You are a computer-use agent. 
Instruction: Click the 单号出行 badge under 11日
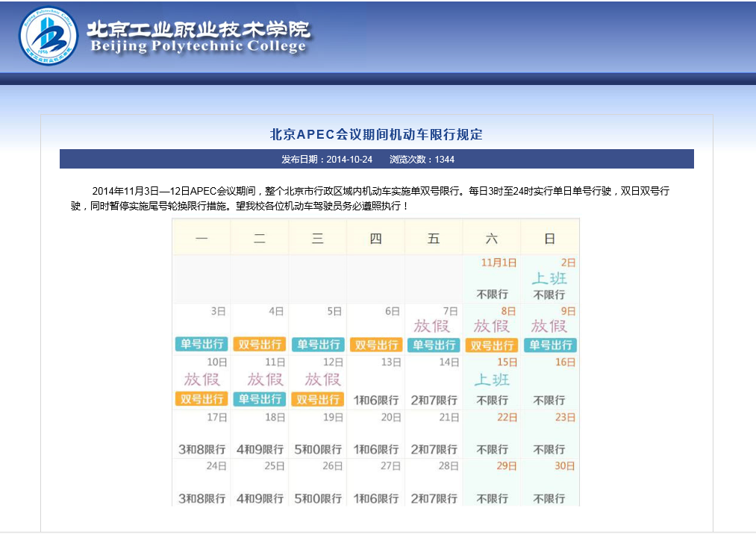tap(260, 399)
